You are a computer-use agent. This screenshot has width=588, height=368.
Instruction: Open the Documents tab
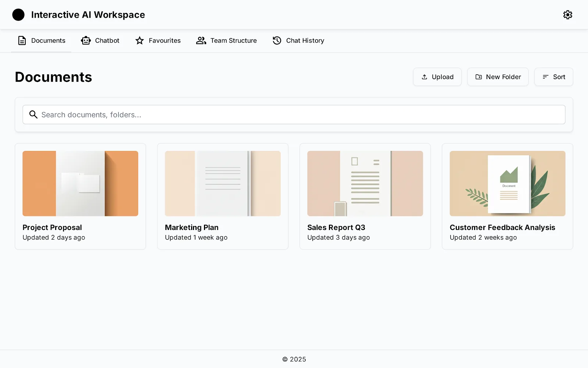pyautogui.click(x=41, y=40)
